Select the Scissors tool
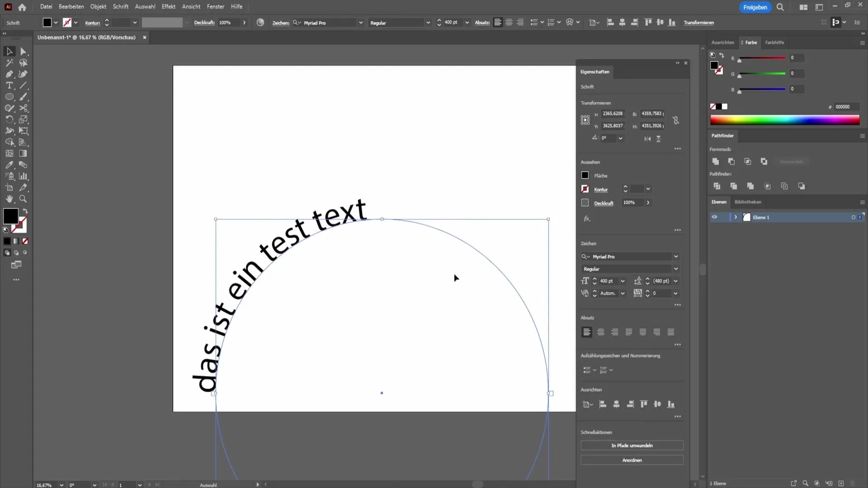Viewport: 868px width, 488px height. click(x=24, y=108)
